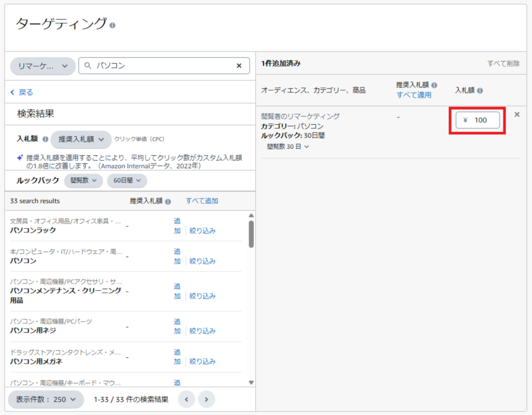Screen dimensions: 532x415
Task: Go to next results page arrow
Action: pos(206,399)
